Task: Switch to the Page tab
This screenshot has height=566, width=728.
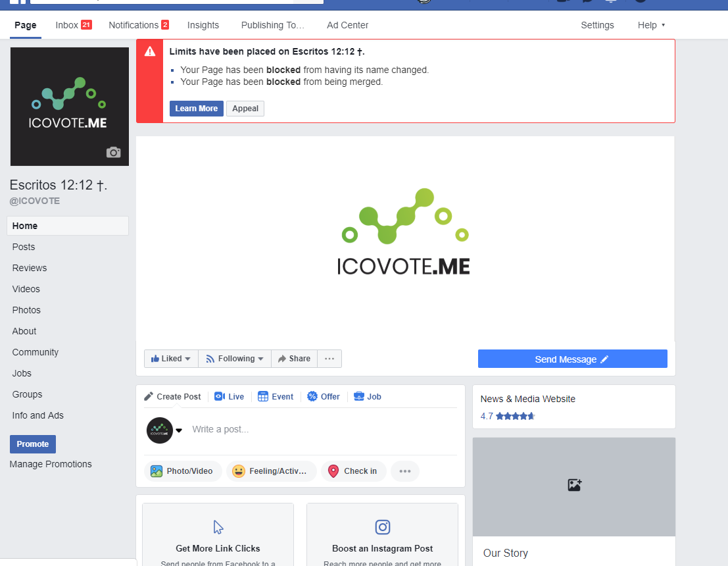Action: [26, 25]
